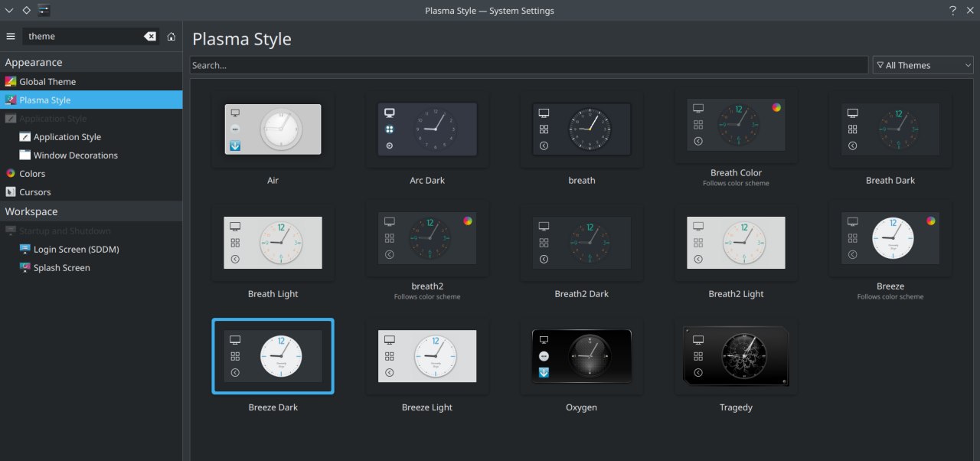Select the Breath2 Light theme thumbnail
The image size is (980, 461).
736,242
